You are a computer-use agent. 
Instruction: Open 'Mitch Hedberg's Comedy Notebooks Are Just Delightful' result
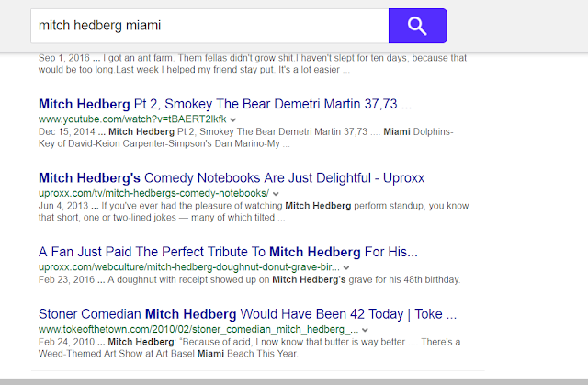(232, 177)
